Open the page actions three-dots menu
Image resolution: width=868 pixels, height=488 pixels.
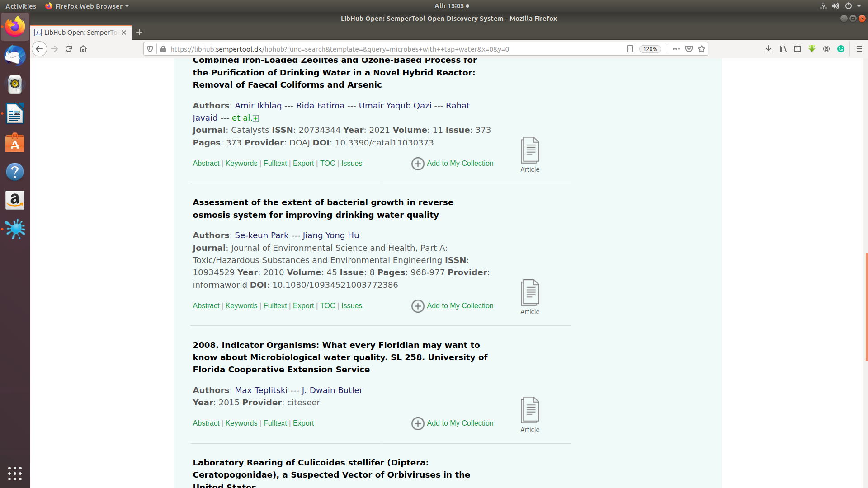pos(676,49)
